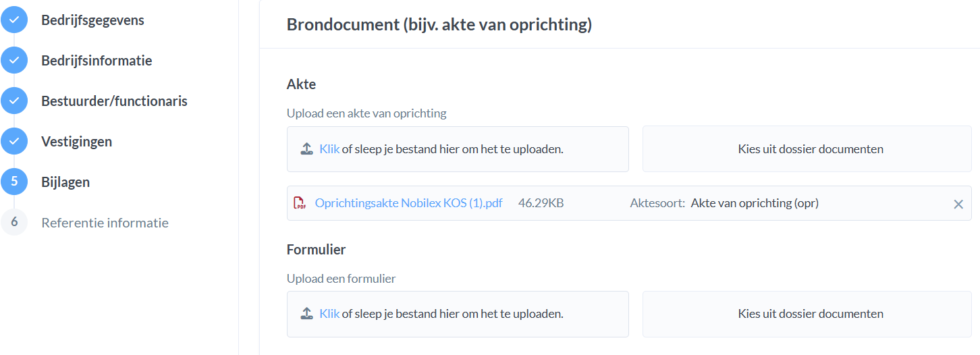
Task: Click the step 5 Bijlagen circle
Action: click(14, 182)
